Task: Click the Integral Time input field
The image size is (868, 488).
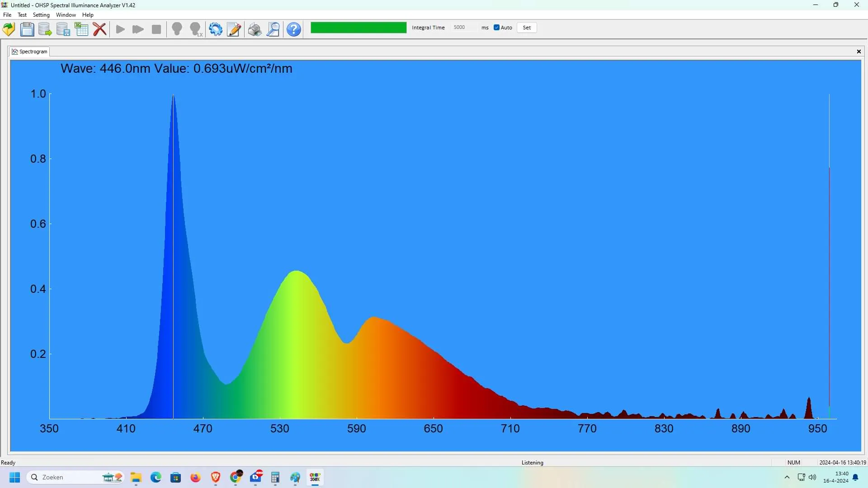Action: 463,28
